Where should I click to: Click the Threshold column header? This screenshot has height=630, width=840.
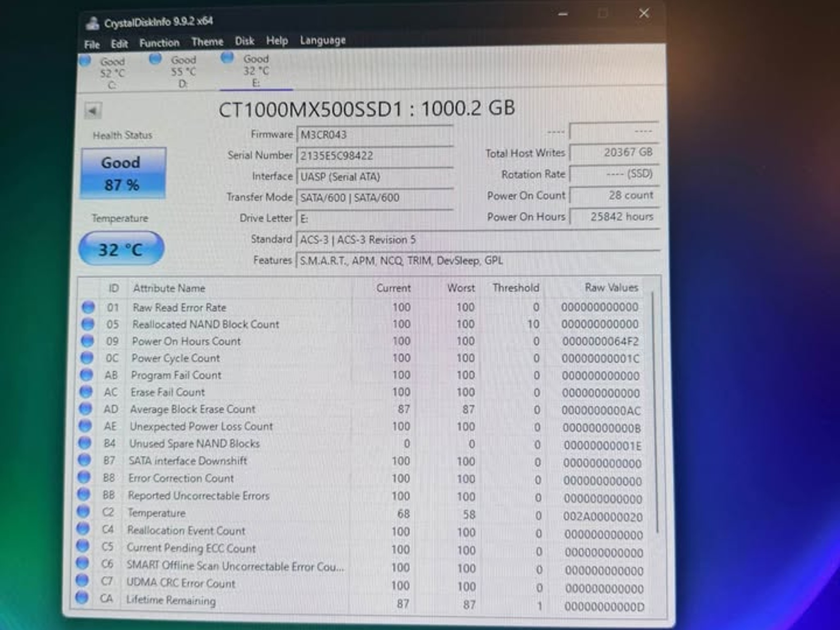click(x=516, y=288)
